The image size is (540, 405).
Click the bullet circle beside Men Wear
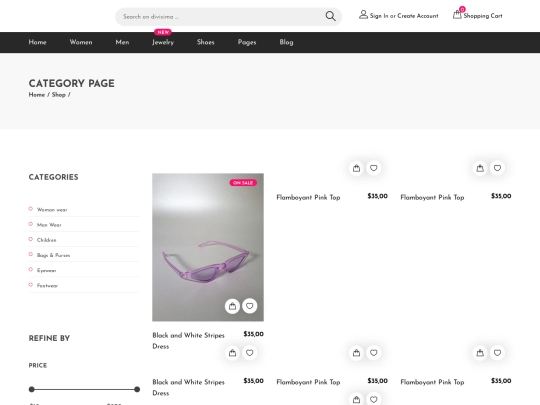(x=31, y=224)
